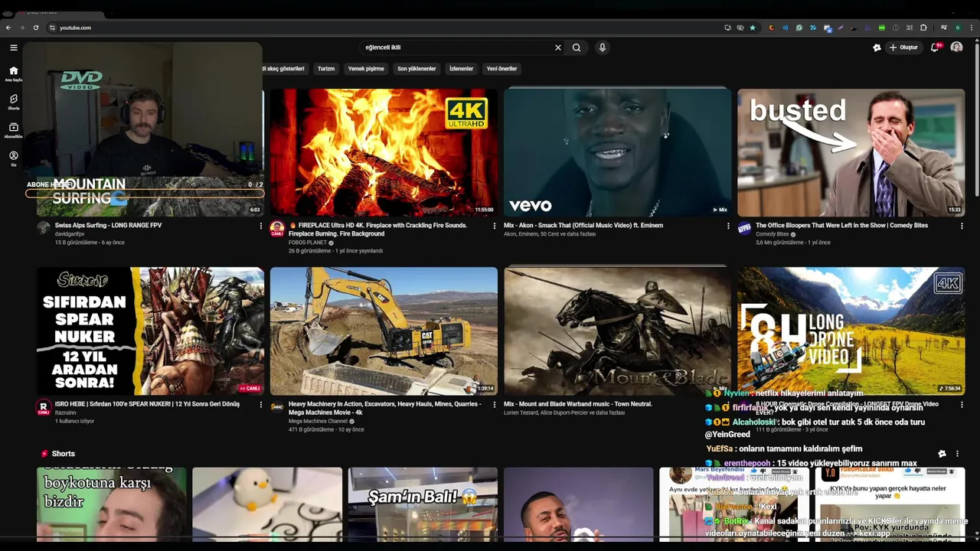Go back with browser back arrow

coord(8,28)
